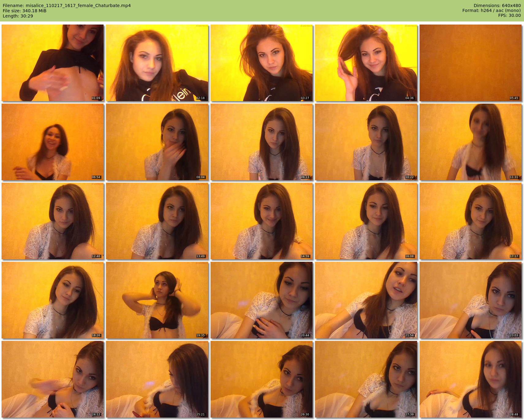Click the 'Format: h264 / aac (mono)' text
Image resolution: width=524 pixels, height=420 pixels.
tap(492, 10)
